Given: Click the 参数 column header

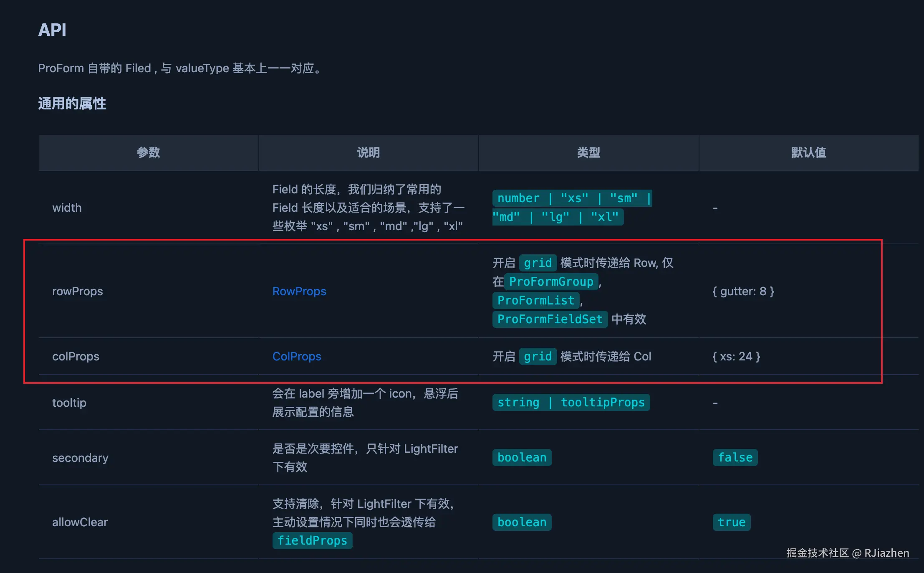Looking at the screenshot, I should point(148,152).
